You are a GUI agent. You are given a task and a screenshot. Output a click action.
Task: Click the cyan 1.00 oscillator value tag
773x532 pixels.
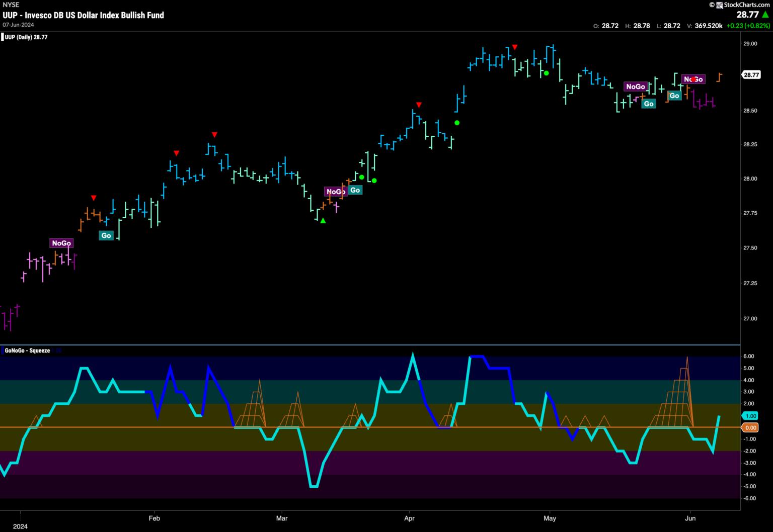[750, 416]
